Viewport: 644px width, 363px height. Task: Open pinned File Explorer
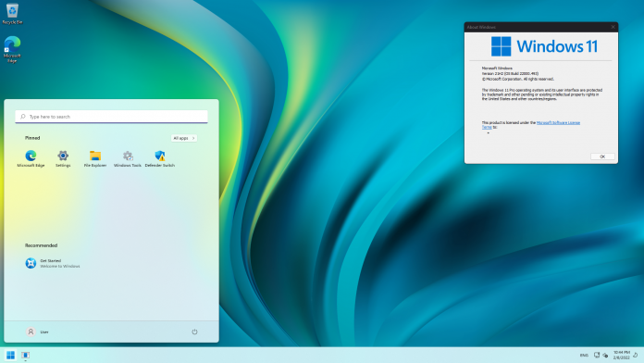(x=95, y=158)
